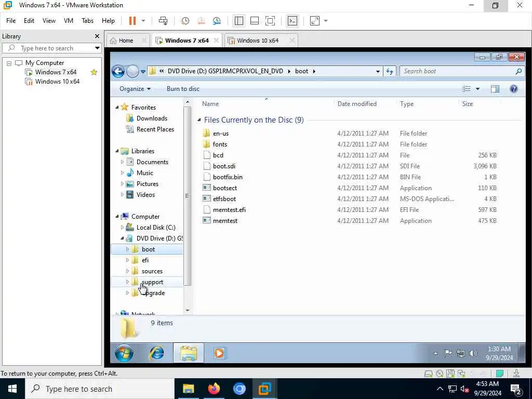Close the Windows 7 x64 tab
Image resolution: width=532 pixels, height=399 pixels.
click(216, 41)
